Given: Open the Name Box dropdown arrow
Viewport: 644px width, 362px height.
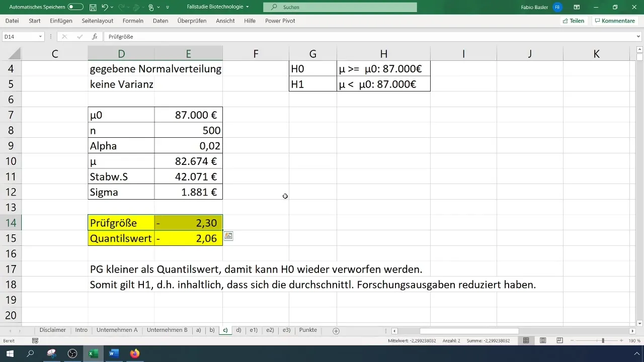Looking at the screenshot, I should click(x=40, y=37).
